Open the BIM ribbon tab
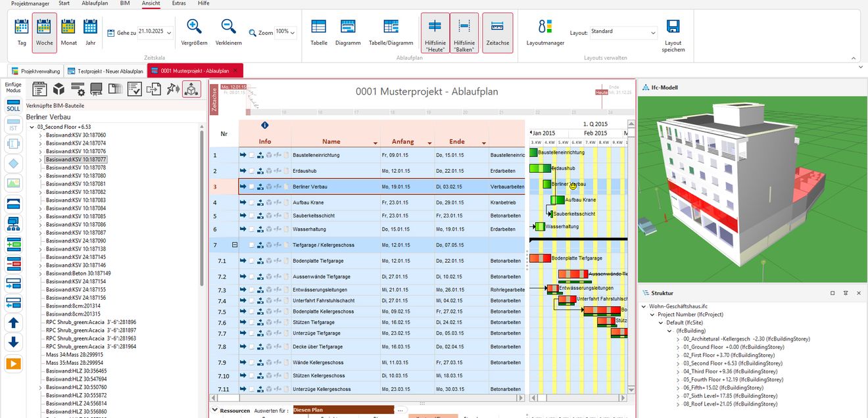The height and width of the screenshot is (418, 868). click(125, 3)
